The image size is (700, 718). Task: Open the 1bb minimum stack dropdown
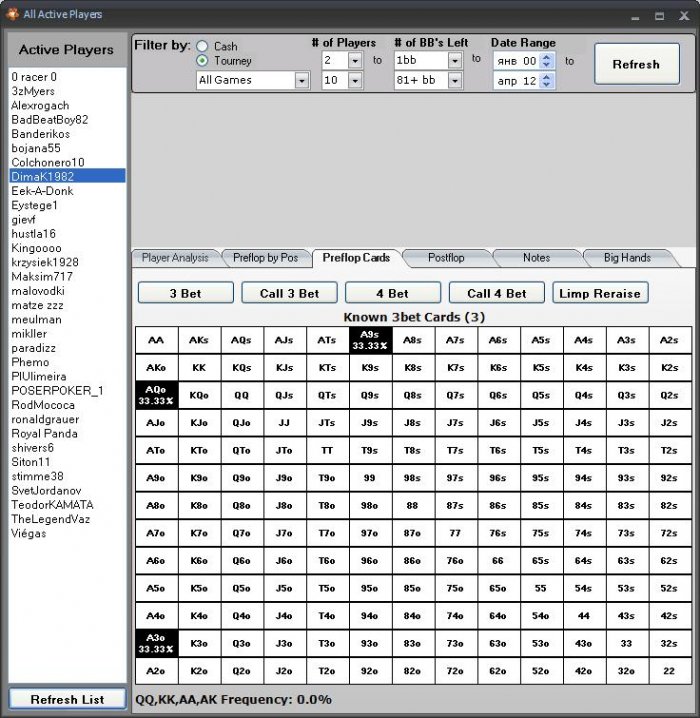[454, 60]
